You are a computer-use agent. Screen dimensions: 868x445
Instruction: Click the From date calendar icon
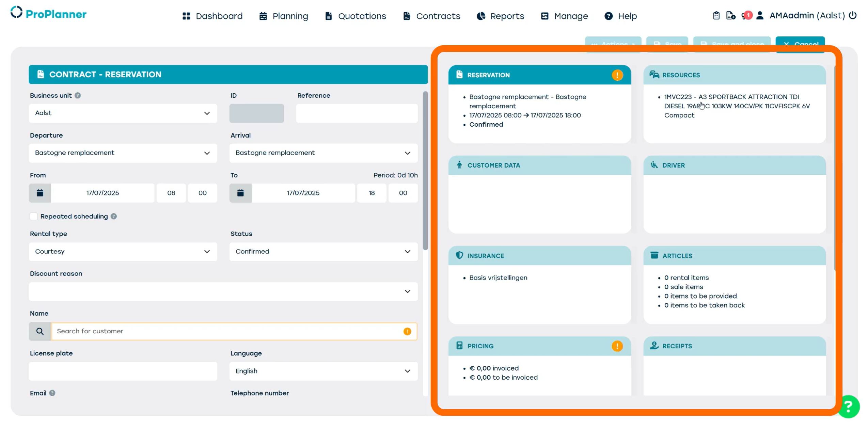coord(40,193)
